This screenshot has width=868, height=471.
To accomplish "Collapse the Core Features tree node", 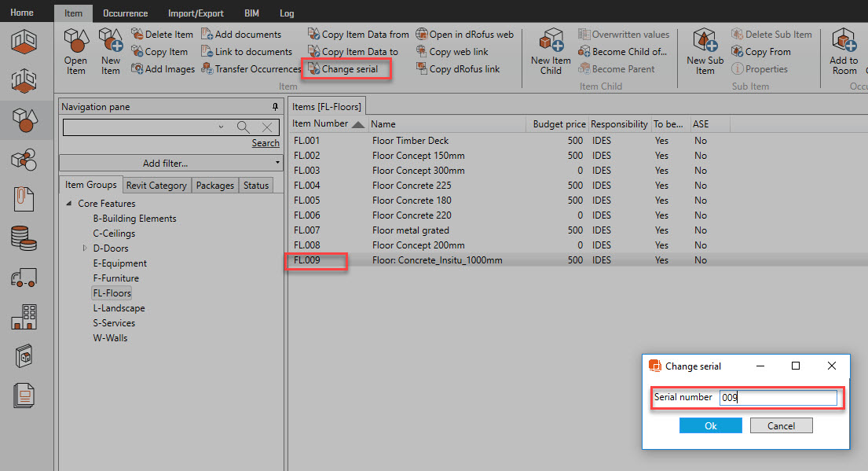I will click(x=69, y=204).
